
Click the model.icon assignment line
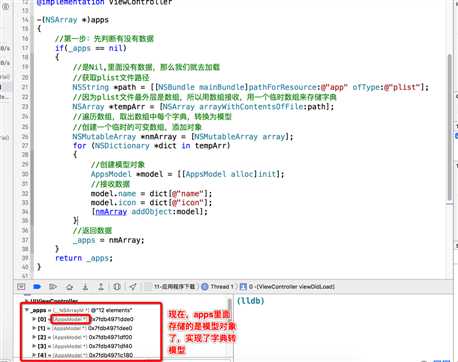[x=151, y=203]
